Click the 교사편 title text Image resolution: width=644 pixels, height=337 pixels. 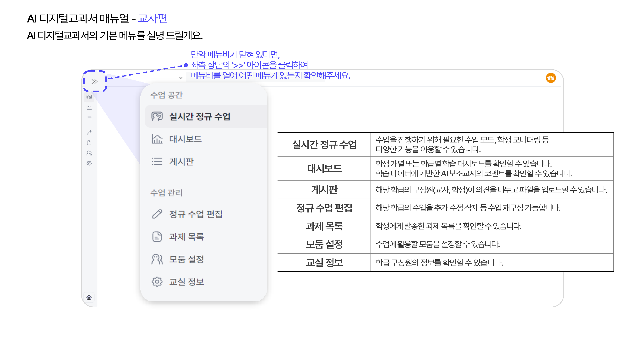pyautogui.click(x=153, y=18)
